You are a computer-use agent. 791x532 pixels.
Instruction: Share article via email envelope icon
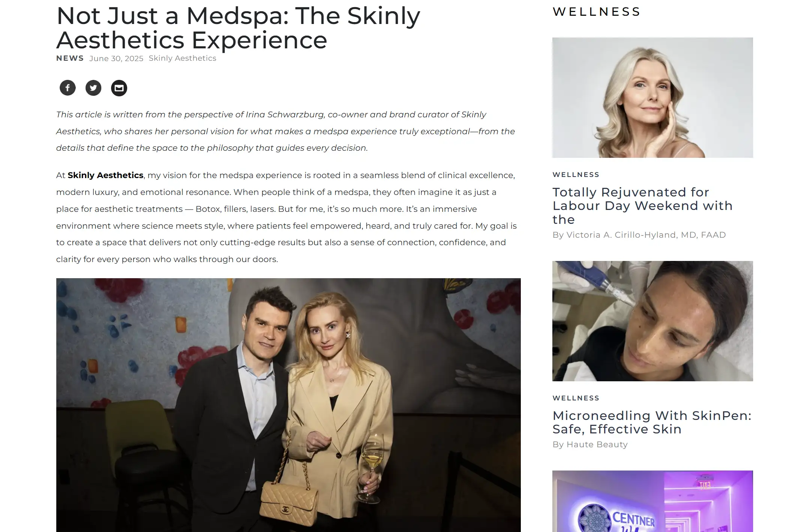pyautogui.click(x=119, y=88)
